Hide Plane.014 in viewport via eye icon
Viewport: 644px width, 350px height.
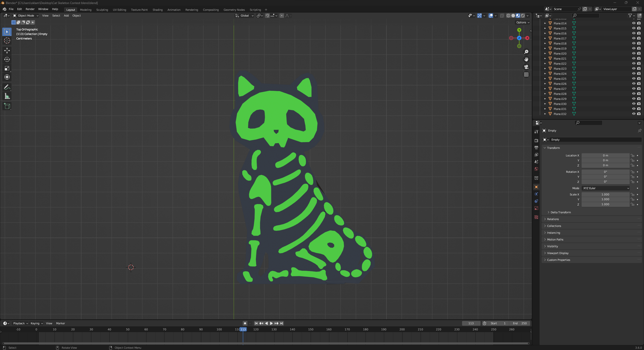(x=634, y=23)
